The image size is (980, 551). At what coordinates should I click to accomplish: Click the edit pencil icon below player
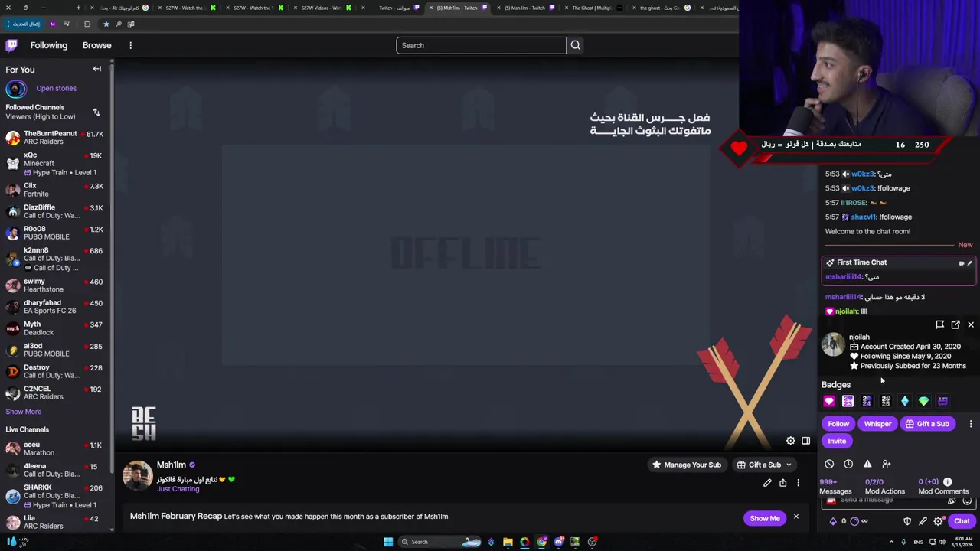pos(767,483)
